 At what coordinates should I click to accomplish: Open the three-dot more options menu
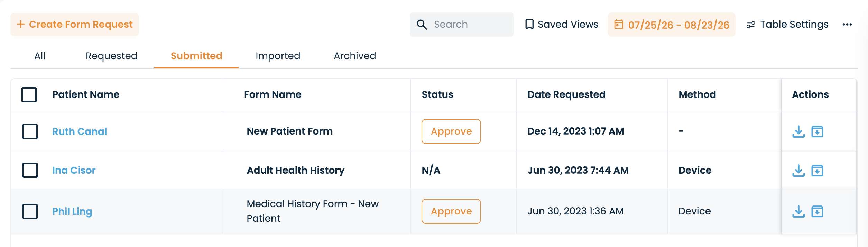pos(847,25)
